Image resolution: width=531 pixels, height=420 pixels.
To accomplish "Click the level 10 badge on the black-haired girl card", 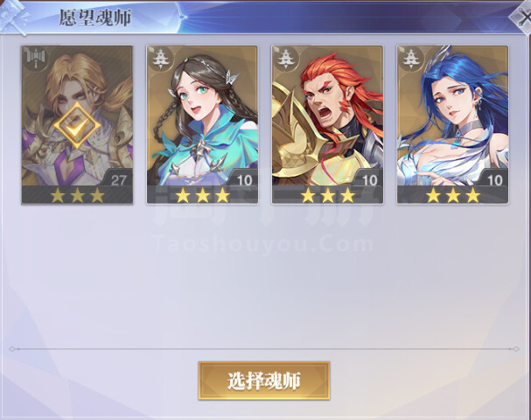I will (x=244, y=180).
